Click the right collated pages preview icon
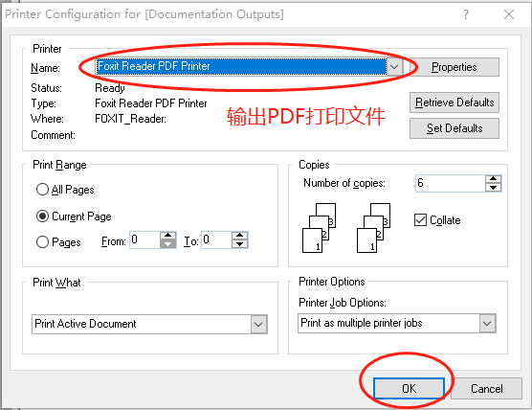Screen dimensions: 532x410 (373, 228)
